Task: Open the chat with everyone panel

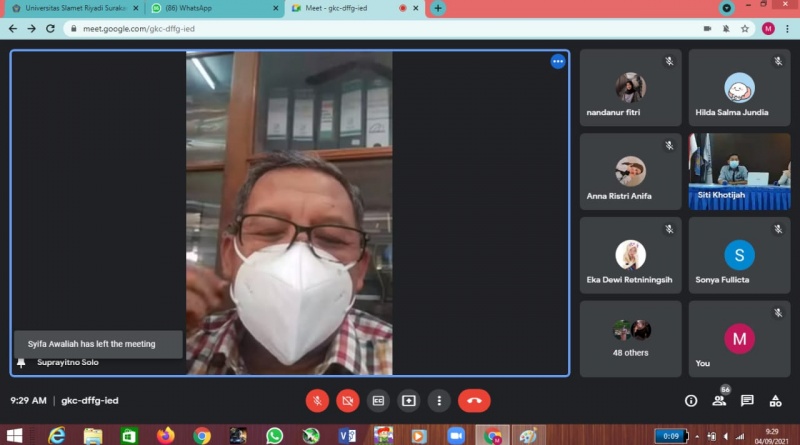Action: (747, 400)
